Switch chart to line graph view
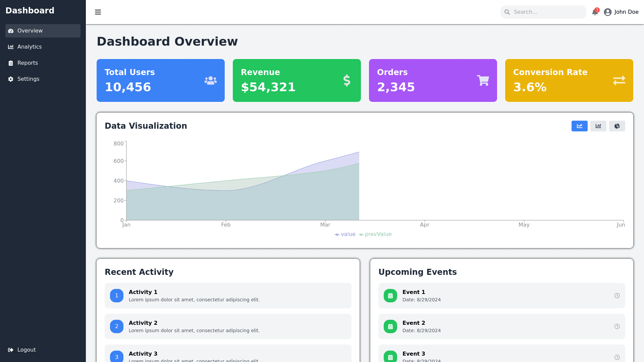Screen dimensions: 644x362 pyautogui.click(x=579, y=126)
